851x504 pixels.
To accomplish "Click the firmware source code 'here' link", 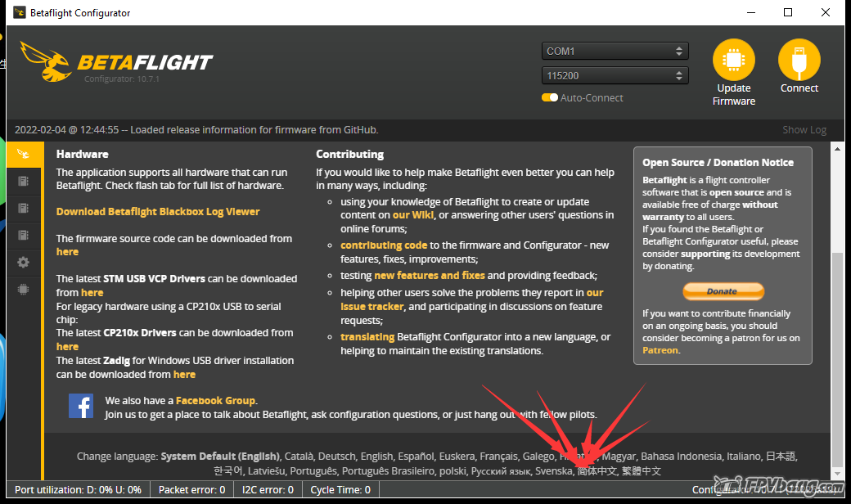I will coord(67,252).
